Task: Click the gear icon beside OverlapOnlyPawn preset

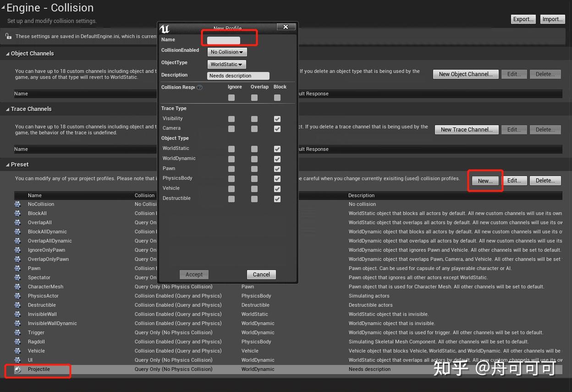Action: click(17, 259)
